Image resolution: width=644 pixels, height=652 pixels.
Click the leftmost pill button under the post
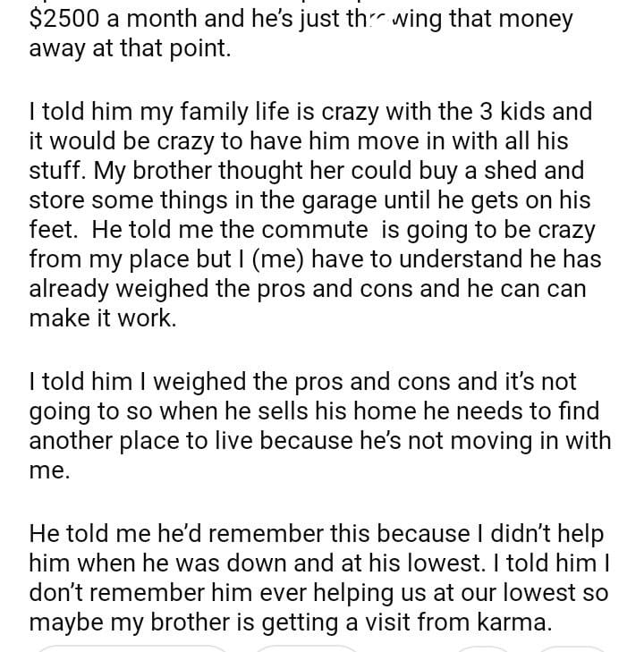point(134,648)
